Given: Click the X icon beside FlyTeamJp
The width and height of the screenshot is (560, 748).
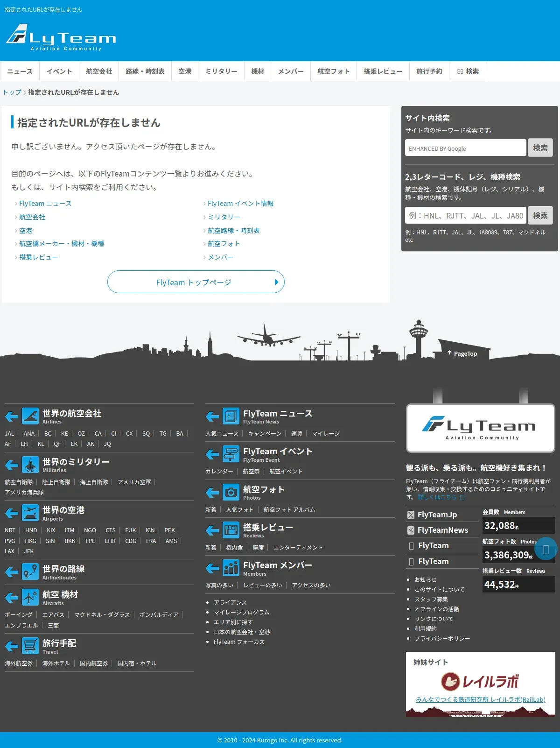Looking at the screenshot, I should point(411,515).
